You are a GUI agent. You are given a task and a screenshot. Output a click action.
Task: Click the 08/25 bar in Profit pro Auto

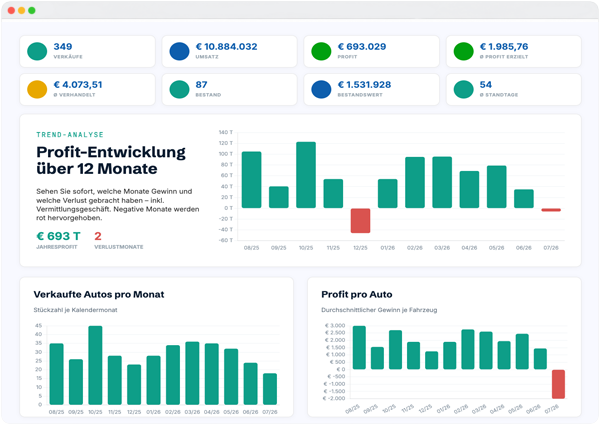click(359, 348)
